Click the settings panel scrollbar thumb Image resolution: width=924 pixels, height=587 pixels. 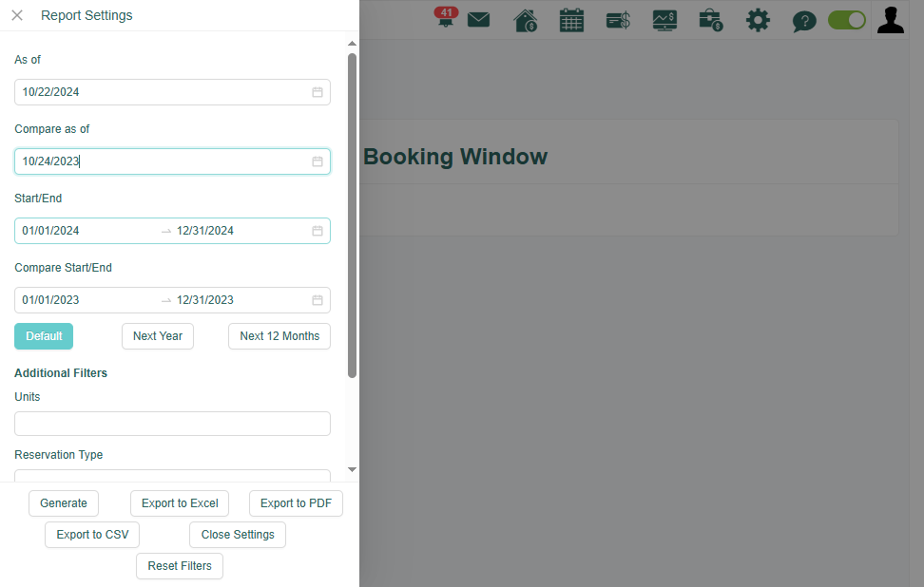pos(352,216)
